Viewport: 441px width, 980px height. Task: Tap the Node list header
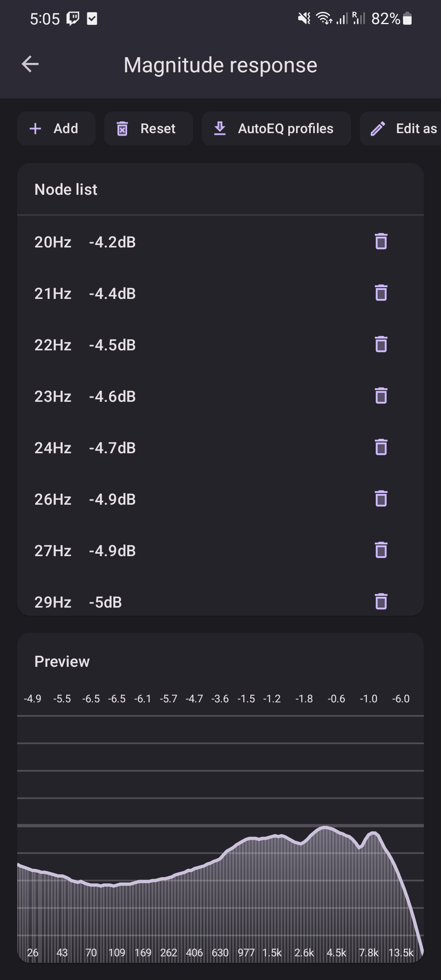coord(66,189)
